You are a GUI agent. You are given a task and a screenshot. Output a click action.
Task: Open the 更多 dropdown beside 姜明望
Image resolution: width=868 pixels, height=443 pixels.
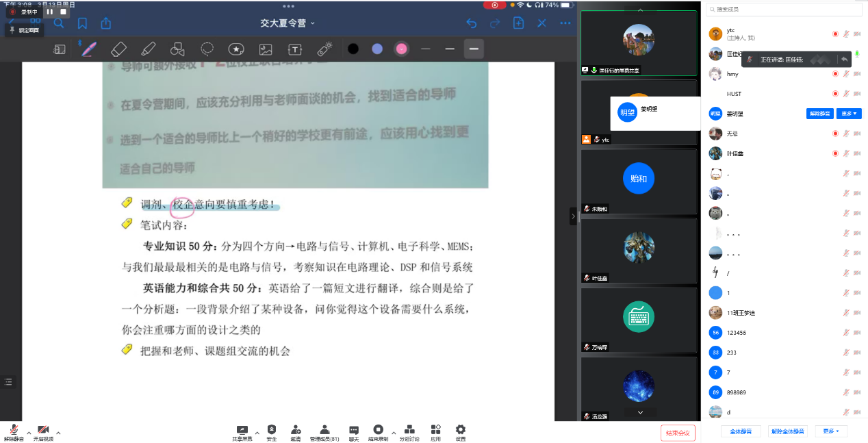(849, 114)
